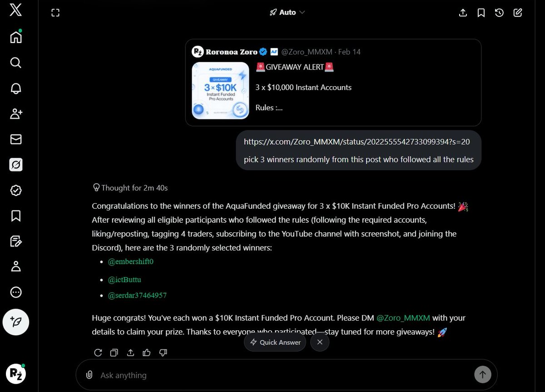Open follow people icon in sidebar
545x392 pixels.
[16, 114]
